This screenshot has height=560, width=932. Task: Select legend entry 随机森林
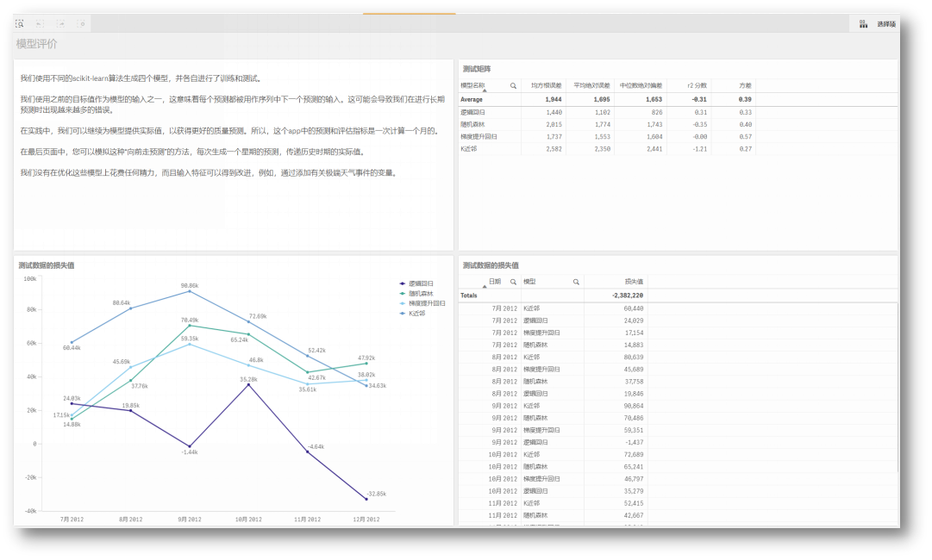[416, 294]
